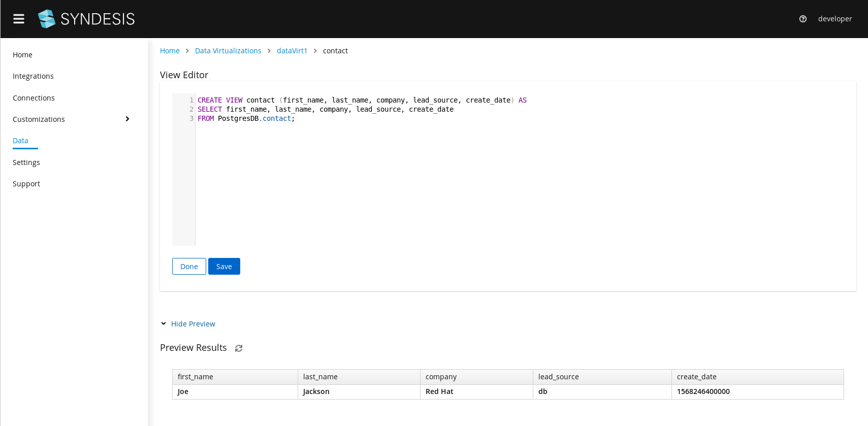Navigate to Settings in sidebar
Image resolution: width=868 pixels, height=426 pixels.
coord(26,162)
